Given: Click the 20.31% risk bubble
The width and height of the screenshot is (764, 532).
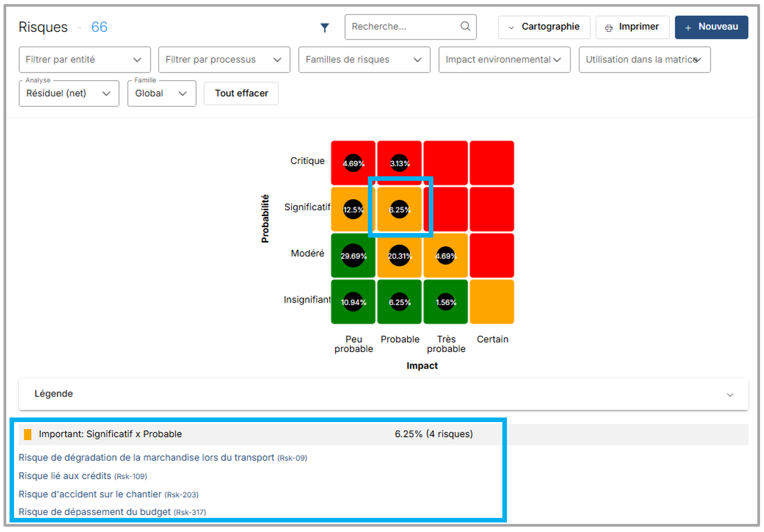Looking at the screenshot, I should [399, 256].
